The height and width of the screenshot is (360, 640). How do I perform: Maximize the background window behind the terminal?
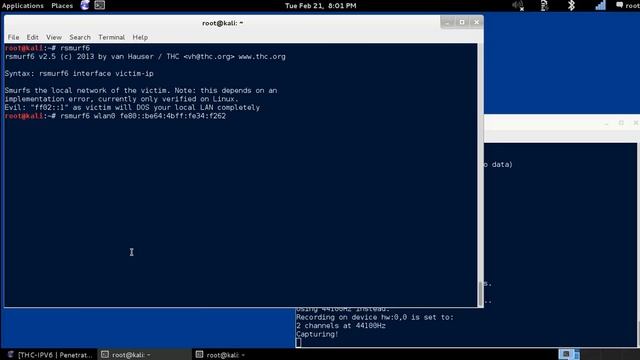[x=621, y=122]
